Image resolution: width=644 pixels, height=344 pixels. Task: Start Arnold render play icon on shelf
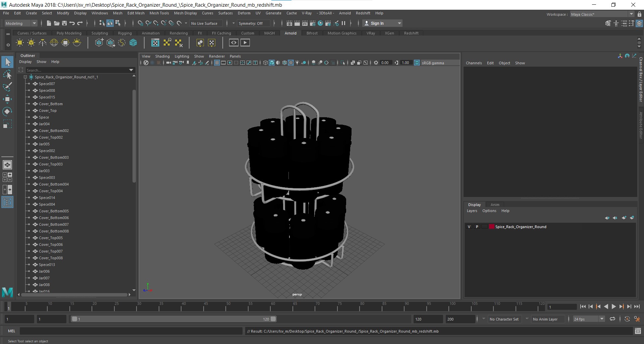(x=245, y=43)
